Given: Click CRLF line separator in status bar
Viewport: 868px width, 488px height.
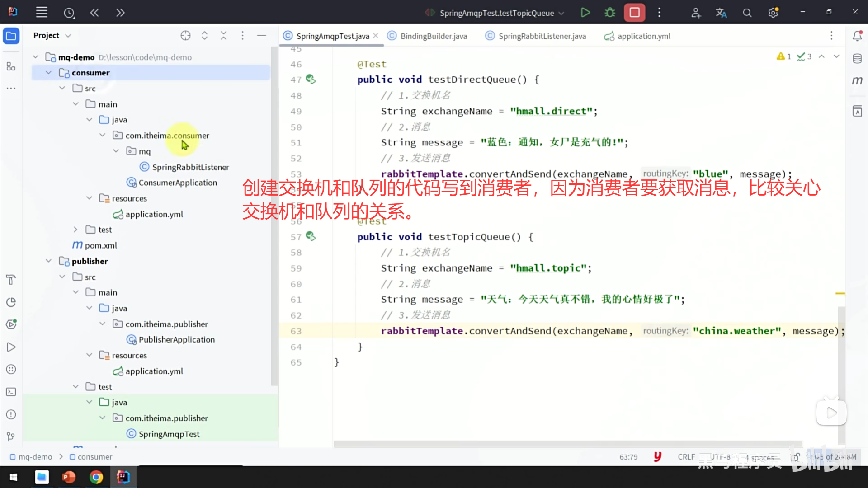Looking at the screenshot, I should click(x=686, y=457).
